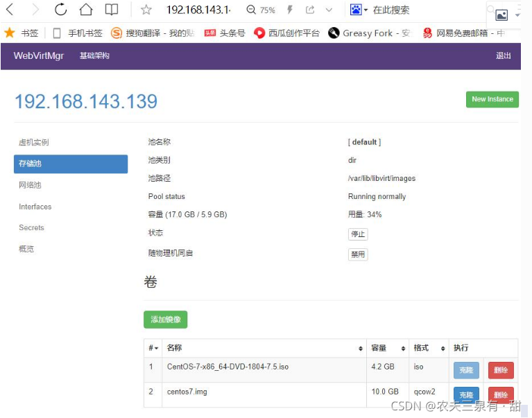This screenshot has width=532, height=418.
Task: Open 基础架构 navbar menu item
Action: tap(94, 55)
